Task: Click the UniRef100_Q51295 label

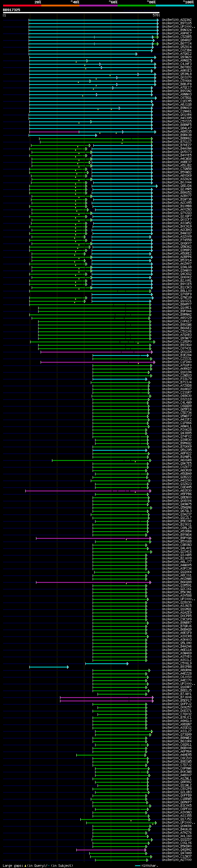Action: coord(177,450)
